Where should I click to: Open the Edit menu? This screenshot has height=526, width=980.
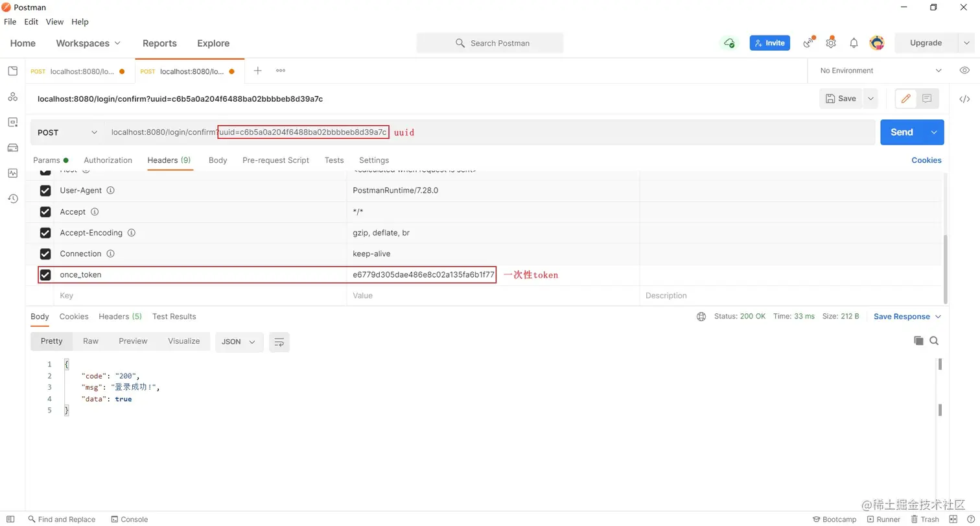(31, 21)
